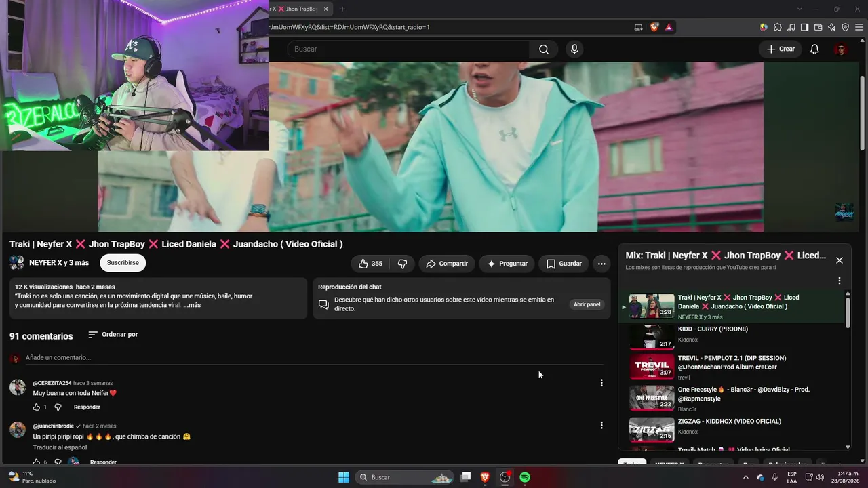Dislike the Traki video
This screenshot has height=488, width=868.
click(x=402, y=264)
